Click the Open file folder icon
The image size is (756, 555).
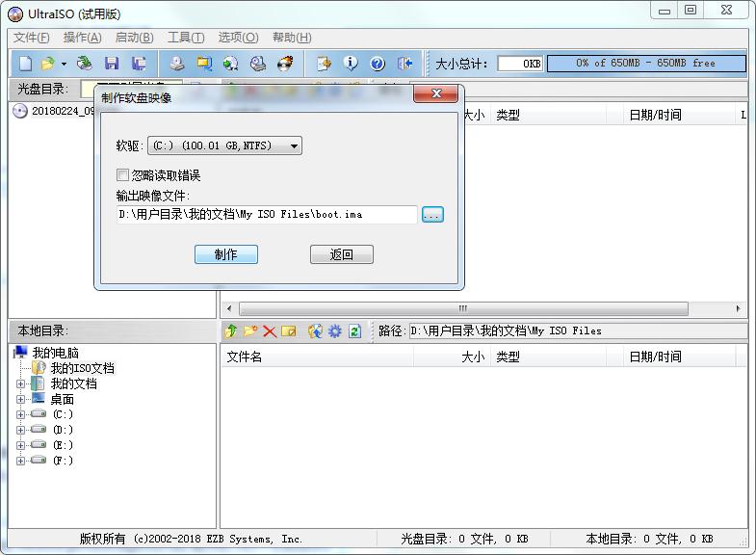(x=48, y=64)
